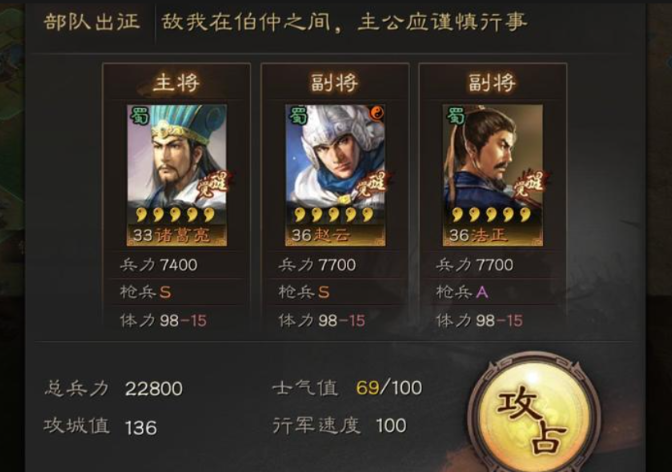Tap the 总兵力 22800 total troops value

[x=153, y=389]
